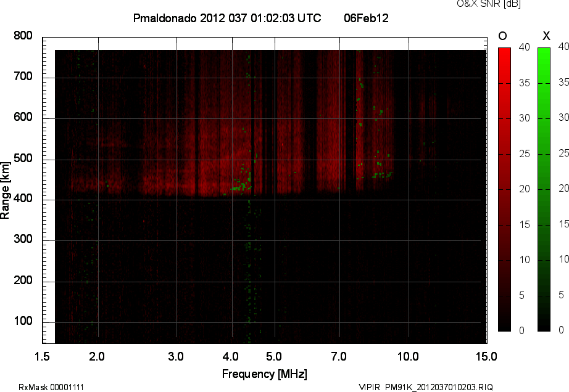Click the 'O' label above red color bar

pyautogui.click(x=503, y=36)
